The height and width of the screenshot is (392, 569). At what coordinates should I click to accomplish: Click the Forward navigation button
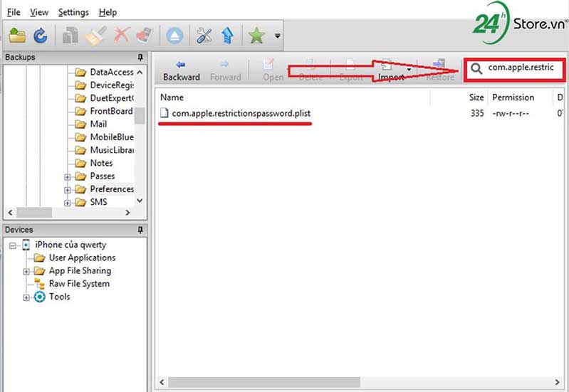point(225,70)
